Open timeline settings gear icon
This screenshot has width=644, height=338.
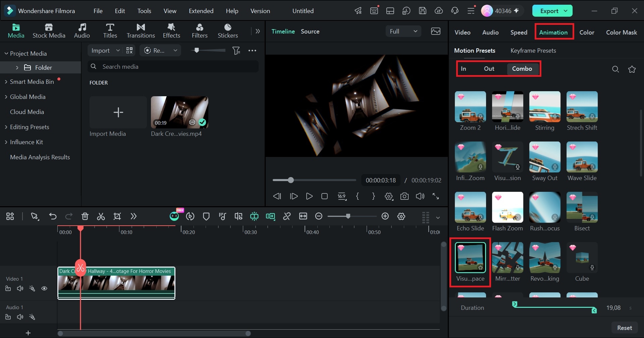pos(401,216)
